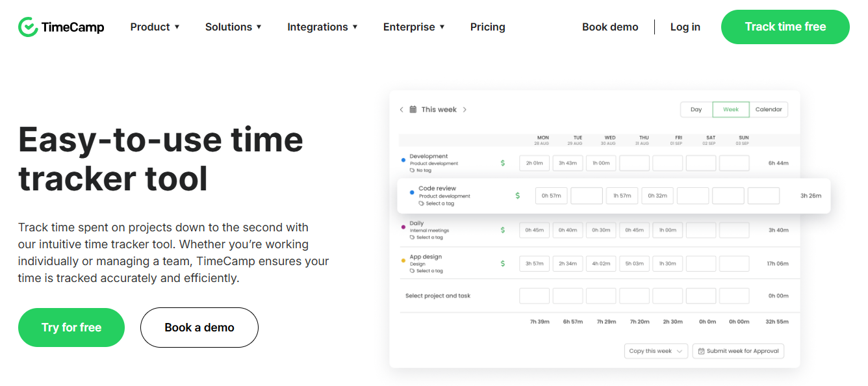The image size is (868, 386).
Task: Click the outlined Book a demo button
Action: tap(199, 328)
